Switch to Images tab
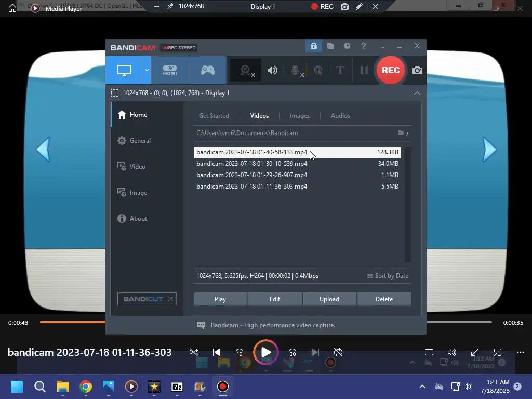Image resolution: width=532 pixels, height=399 pixels. click(300, 116)
